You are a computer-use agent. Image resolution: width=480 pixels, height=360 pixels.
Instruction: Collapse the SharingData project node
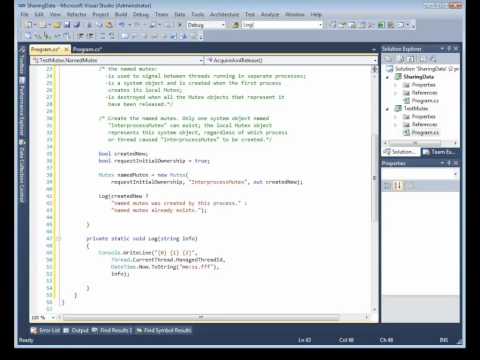387,77
